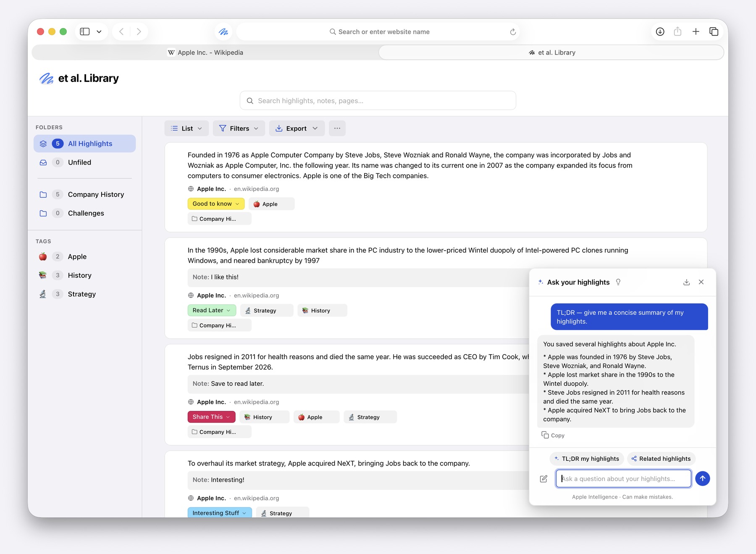Copy the AI summary response
The height and width of the screenshot is (554, 756).
553,435
